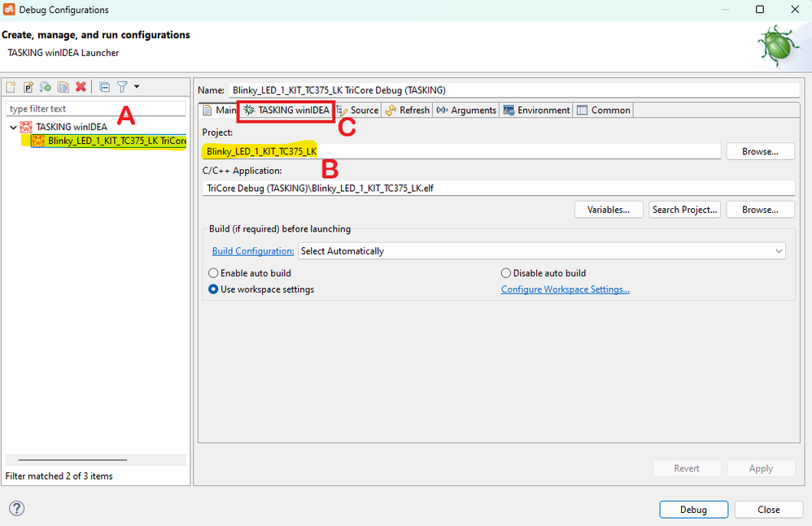Duplicate the selected launch configuration

(63, 86)
